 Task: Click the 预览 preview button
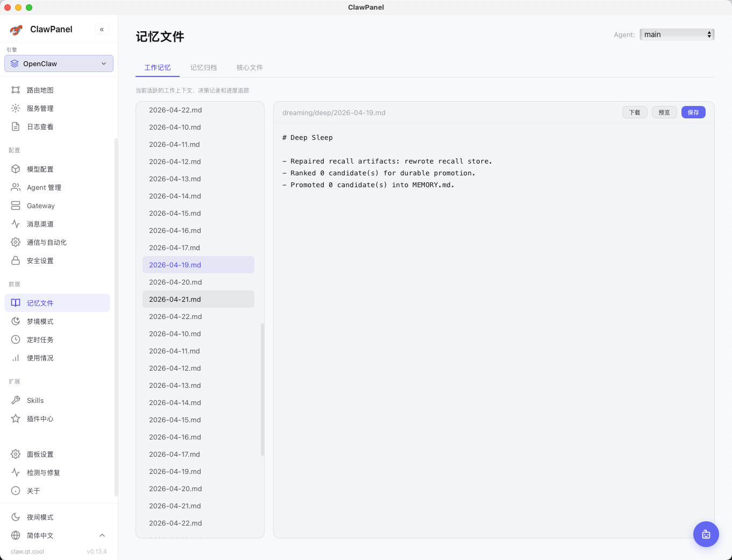click(x=664, y=112)
